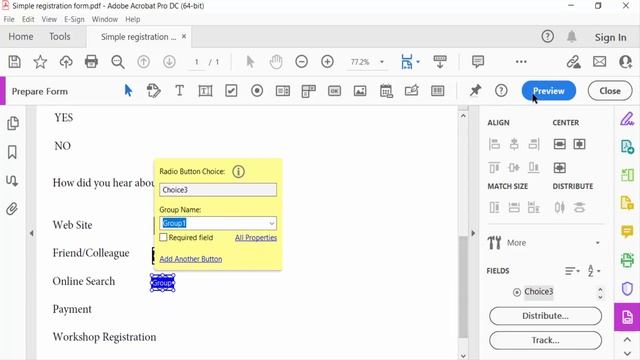Image resolution: width=640 pixels, height=360 pixels.
Task: Show more tools ellipsis
Action: [x=521, y=62]
